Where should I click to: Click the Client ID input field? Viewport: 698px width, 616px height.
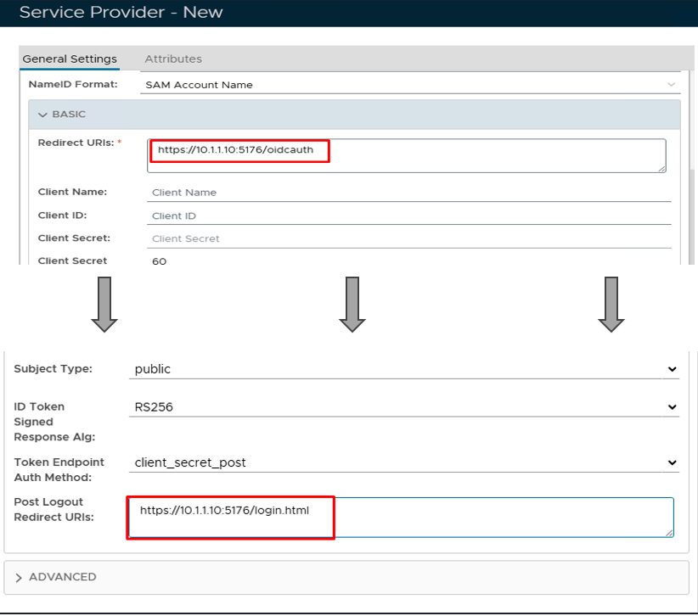click(x=408, y=216)
